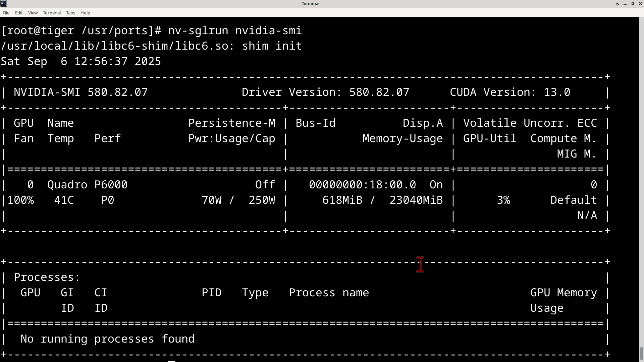Image resolution: width=644 pixels, height=362 pixels.
Task: Click the 'Bus-Id' column header
Action: (315, 123)
